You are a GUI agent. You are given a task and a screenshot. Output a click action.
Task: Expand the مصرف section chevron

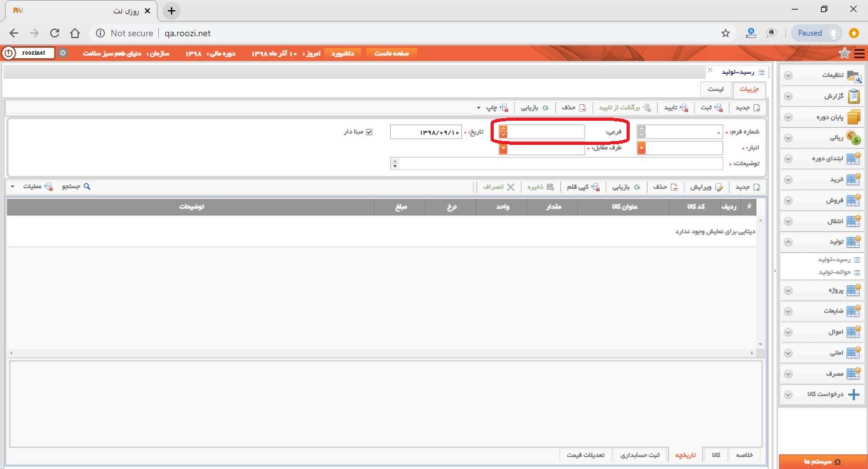point(788,374)
